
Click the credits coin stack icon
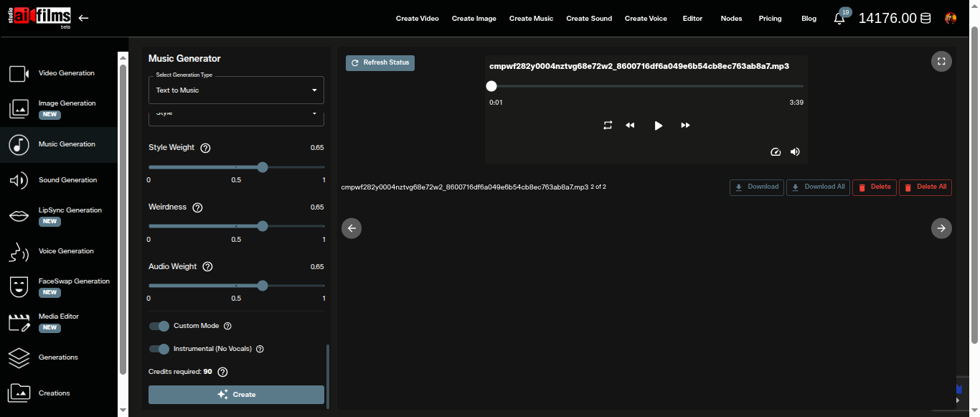click(926, 19)
